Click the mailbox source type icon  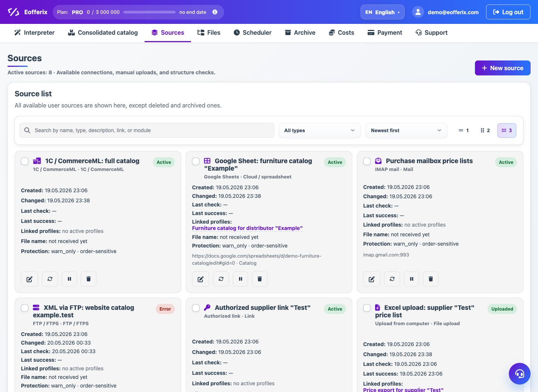[378, 161]
